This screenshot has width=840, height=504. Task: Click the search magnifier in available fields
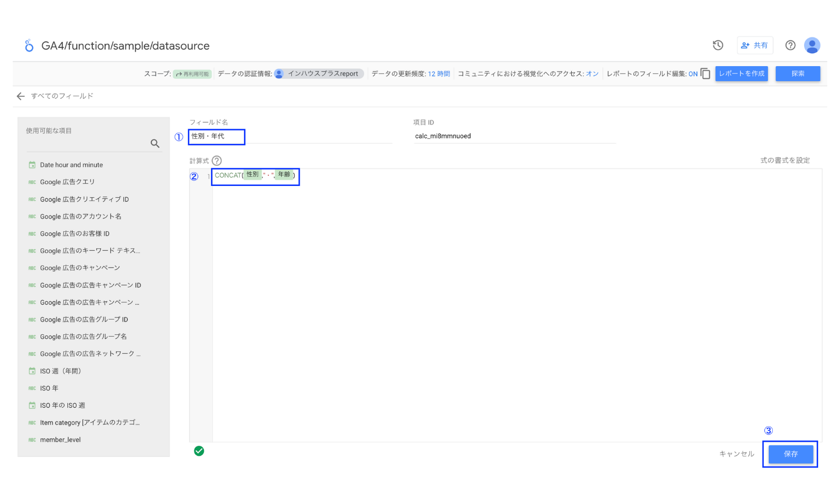[155, 143]
